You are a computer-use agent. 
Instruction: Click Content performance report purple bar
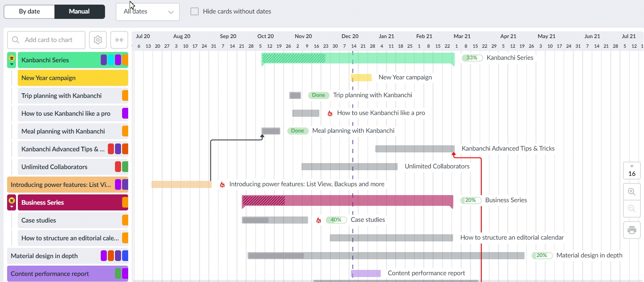[366, 273]
